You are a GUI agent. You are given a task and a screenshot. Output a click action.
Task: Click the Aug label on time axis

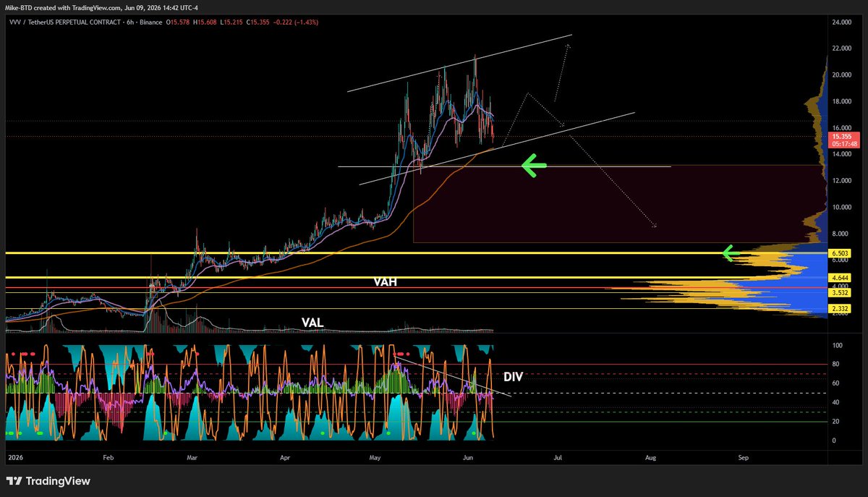(x=650, y=458)
